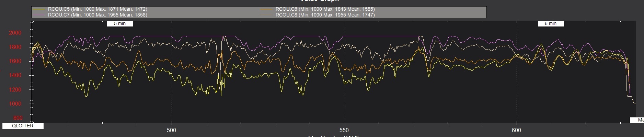Click the orange RCOU.C6 legend line swatch
The width and height of the screenshot is (644, 137).
pos(266,9)
